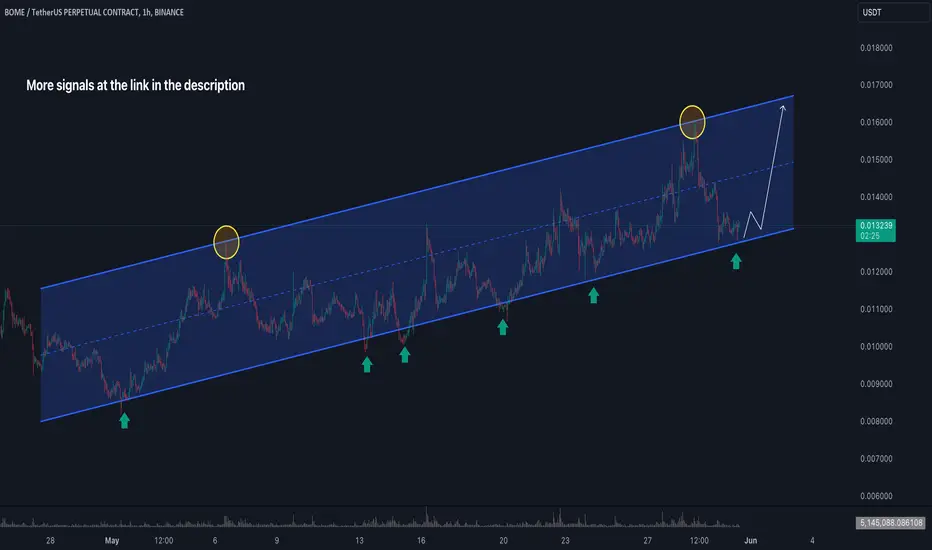
Task: Click the 0.014000 price axis label
Action: tap(876, 197)
